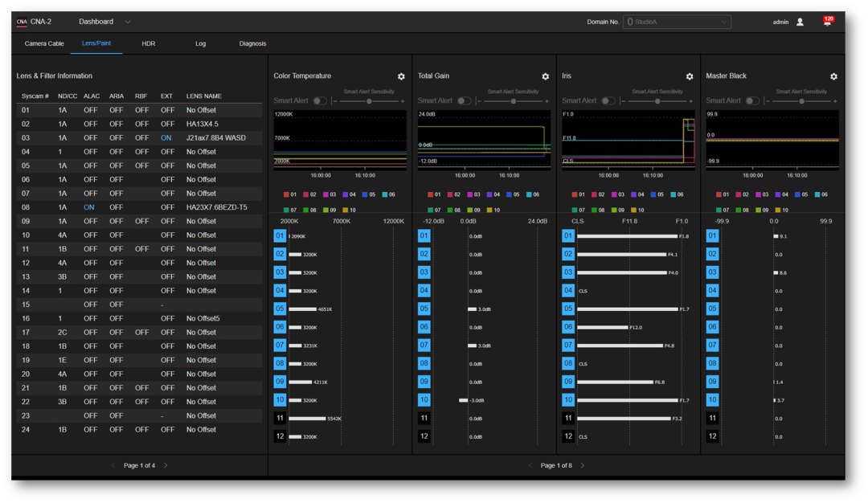Adjust Total Gain Smart Alert Sensitivity slider
Image resolution: width=868 pixels, height=503 pixels.
pos(513,101)
